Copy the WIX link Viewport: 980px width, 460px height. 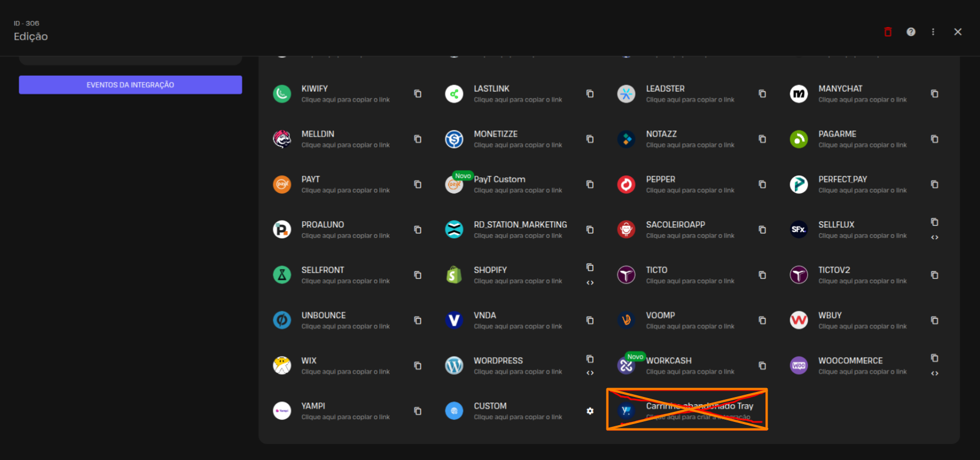pos(418,366)
